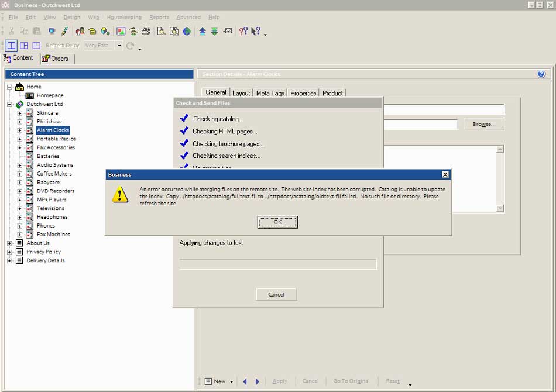Viewport: 556px width, 392px height.
Task: Collapse the Dutchwest Ltd tree node
Action: 9,104
